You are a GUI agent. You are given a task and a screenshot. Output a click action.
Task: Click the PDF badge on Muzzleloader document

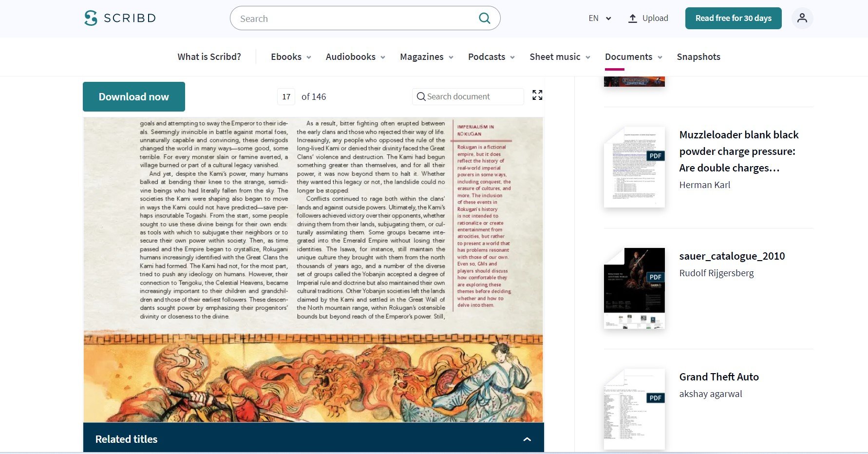(x=655, y=156)
